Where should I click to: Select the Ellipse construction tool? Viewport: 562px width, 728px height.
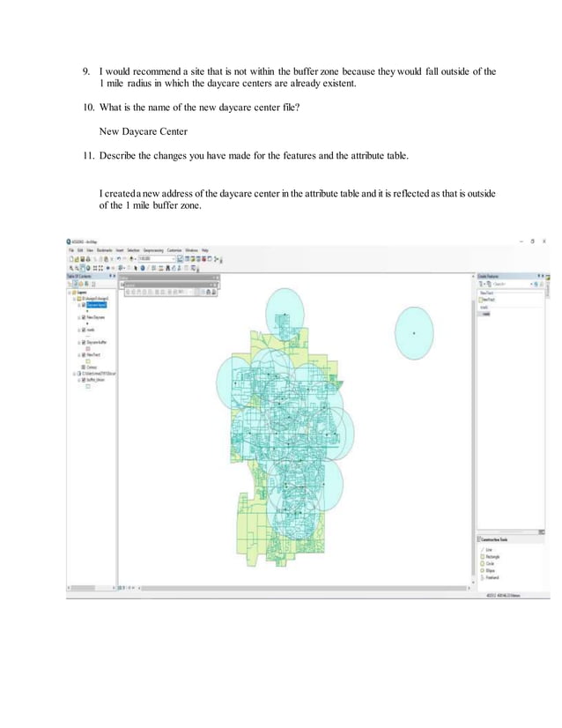488,570
